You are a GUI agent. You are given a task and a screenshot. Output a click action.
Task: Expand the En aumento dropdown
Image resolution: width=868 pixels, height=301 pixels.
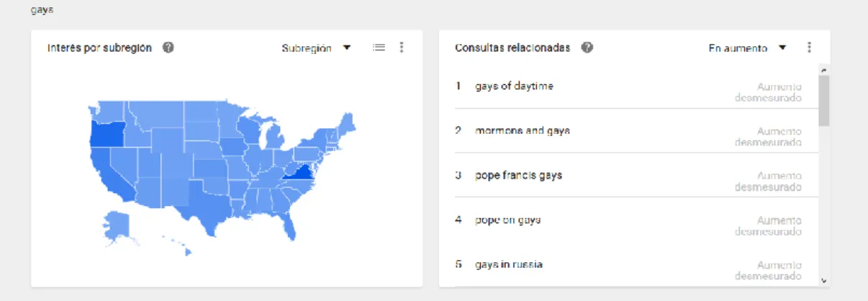[747, 48]
